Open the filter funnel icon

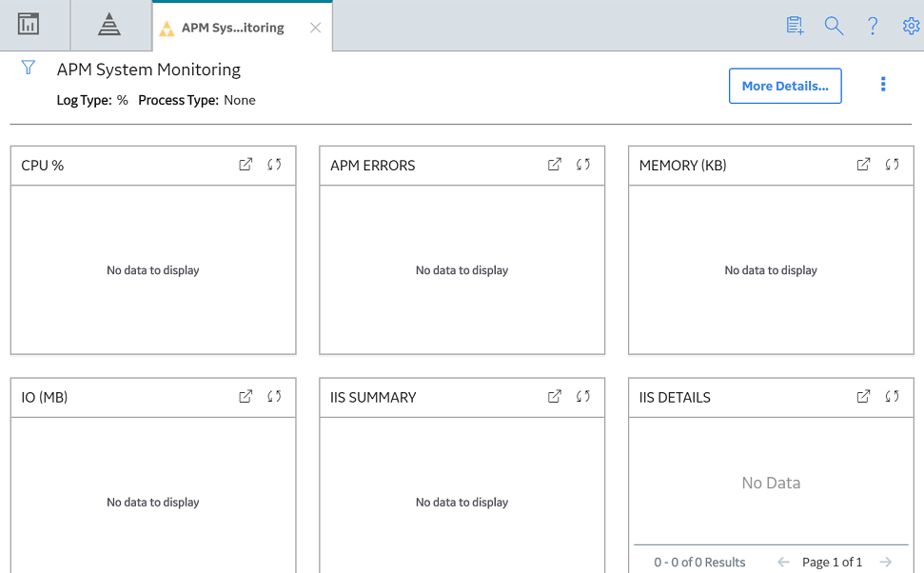pyautogui.click(x=28, y=68)
